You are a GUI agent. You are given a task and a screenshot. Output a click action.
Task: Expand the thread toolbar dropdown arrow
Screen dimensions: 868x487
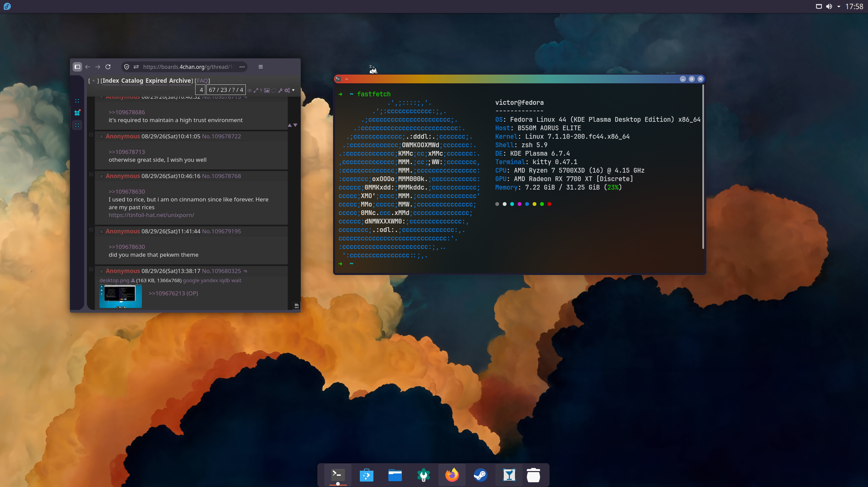pos(293,90)
